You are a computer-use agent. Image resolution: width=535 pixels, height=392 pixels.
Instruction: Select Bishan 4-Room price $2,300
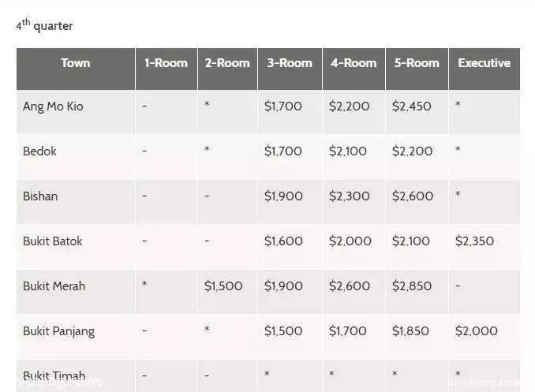(349, 196)
